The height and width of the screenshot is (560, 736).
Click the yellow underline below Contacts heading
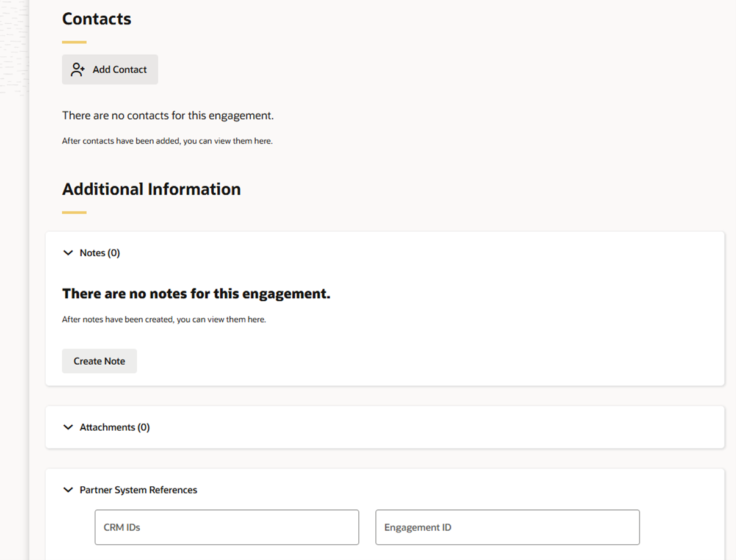(74, 42)
